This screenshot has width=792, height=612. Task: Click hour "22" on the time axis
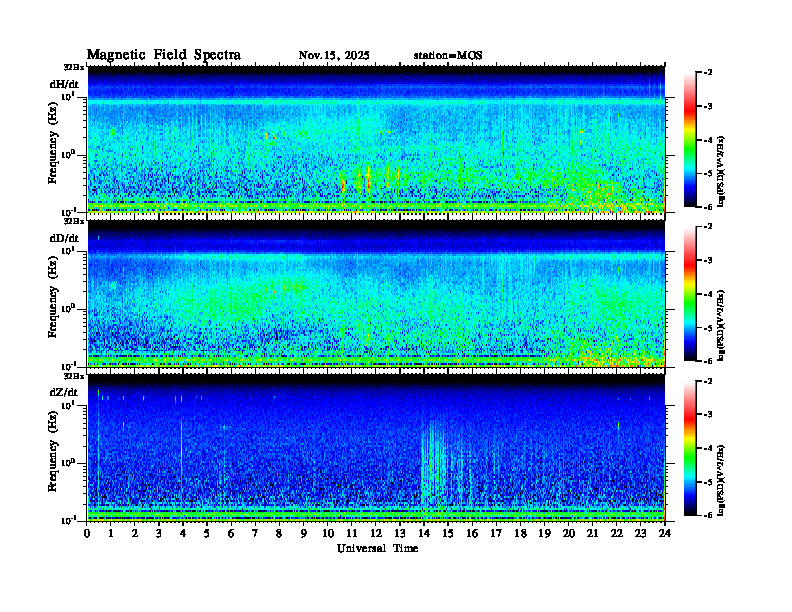pyautogui.click(x=617, y=534)
